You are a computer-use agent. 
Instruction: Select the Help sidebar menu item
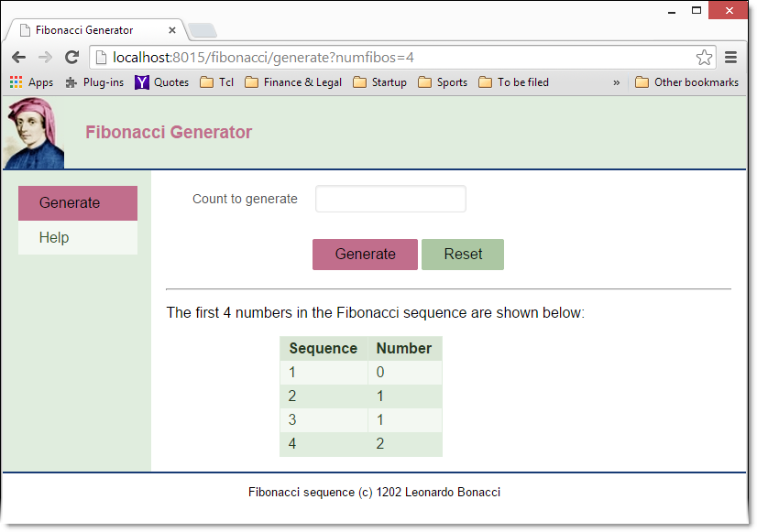[x=78, y=238]
